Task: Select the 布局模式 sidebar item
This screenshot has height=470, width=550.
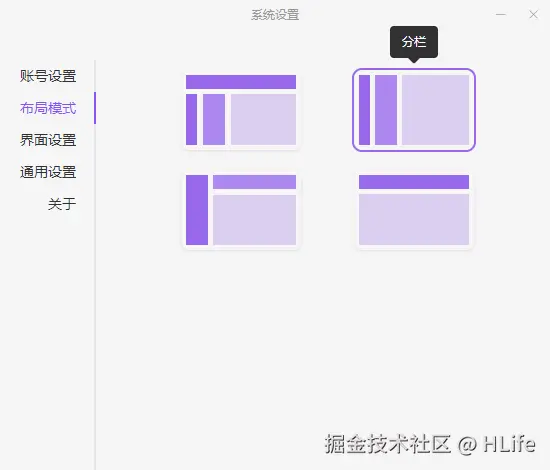Action: 48,108
